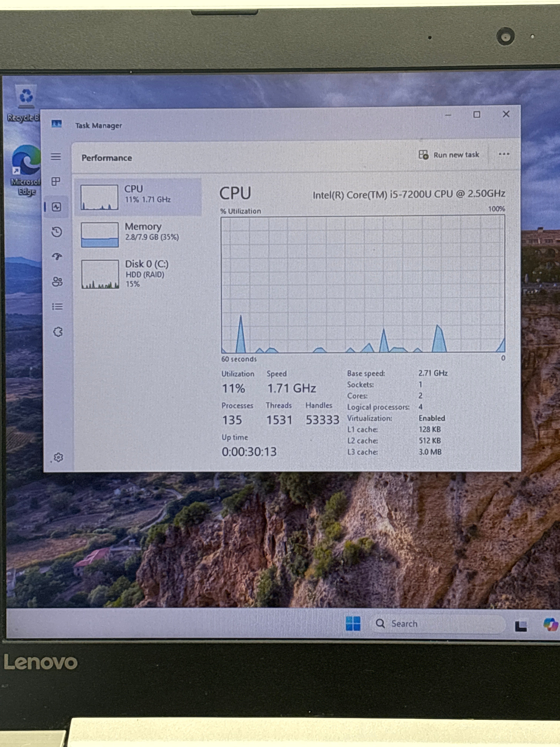
Task: Click the 60 seconds graph label
Action: [x=239, y=359]
